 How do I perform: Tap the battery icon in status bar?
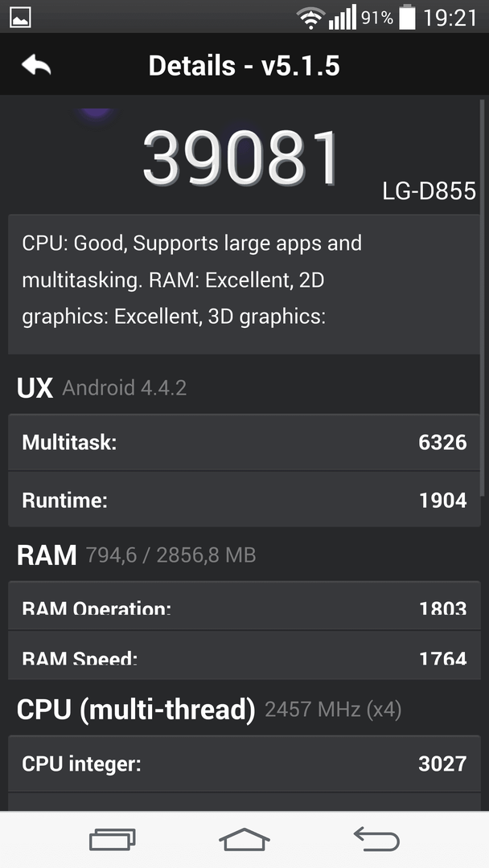(407, 17)
